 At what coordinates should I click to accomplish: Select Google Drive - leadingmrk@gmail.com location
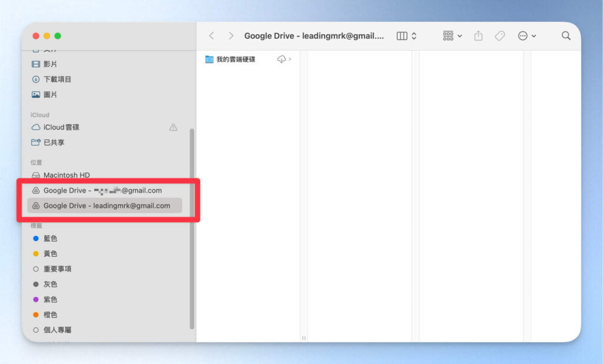click(105, 206)
